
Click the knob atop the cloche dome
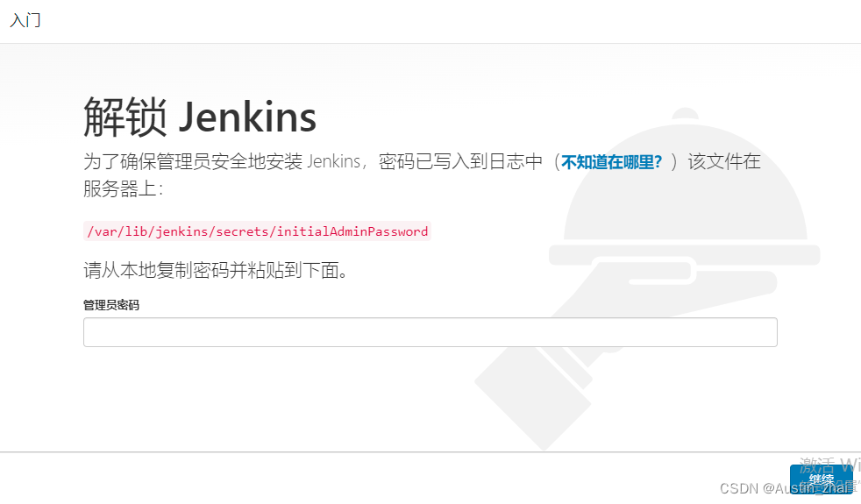[x=686, y=114]
